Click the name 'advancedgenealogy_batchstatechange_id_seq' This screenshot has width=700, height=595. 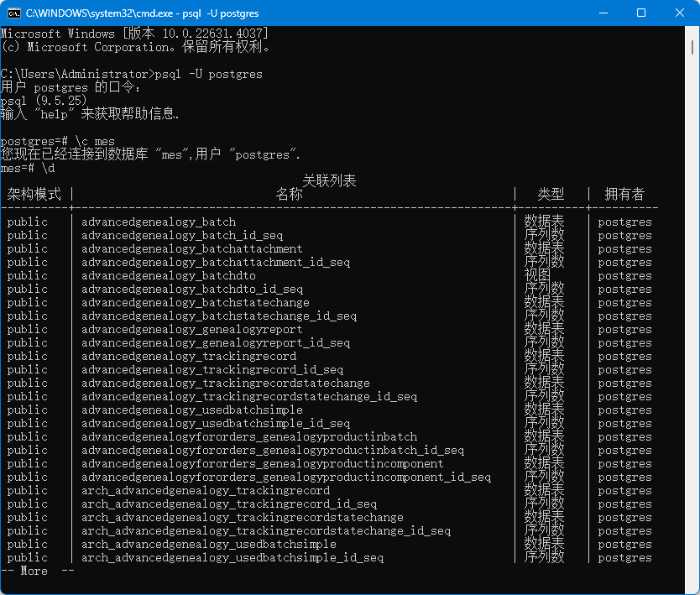click(219, 316)
